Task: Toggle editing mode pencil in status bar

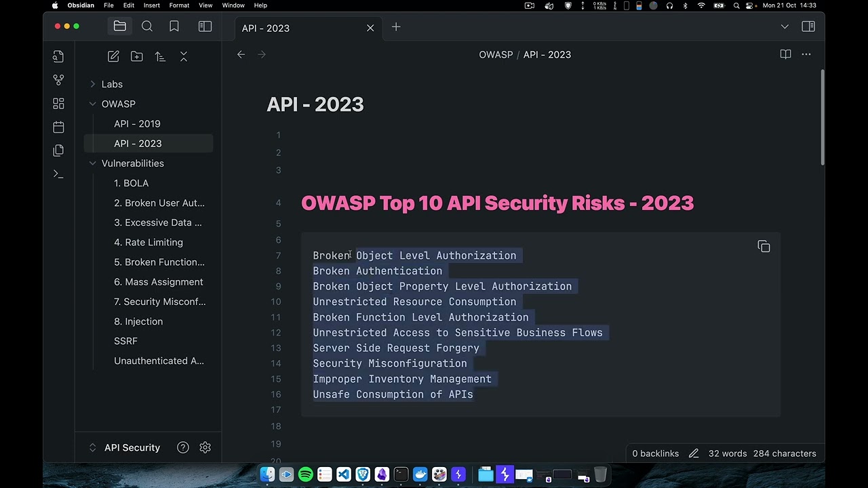Action: [x=694, y=453]
